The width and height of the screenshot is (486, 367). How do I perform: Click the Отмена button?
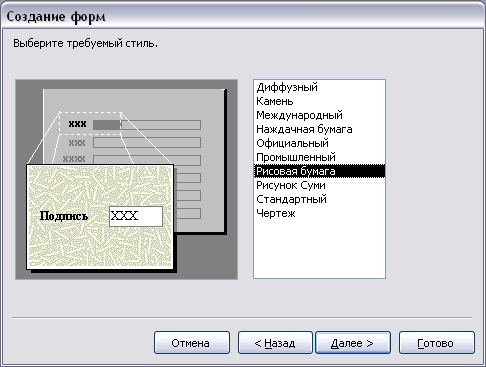pos(192,343)
